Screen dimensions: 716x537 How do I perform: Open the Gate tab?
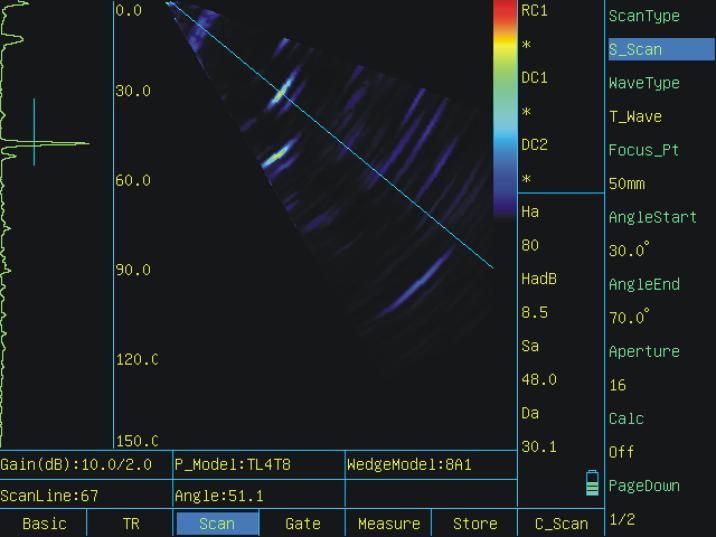pyautogui.click(x=302, y=524)
